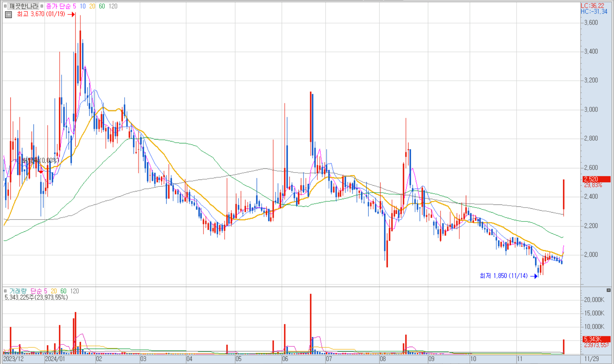Click the 2,200 price axis label
This screenshot has height=364, width=614.
point(591,226)
